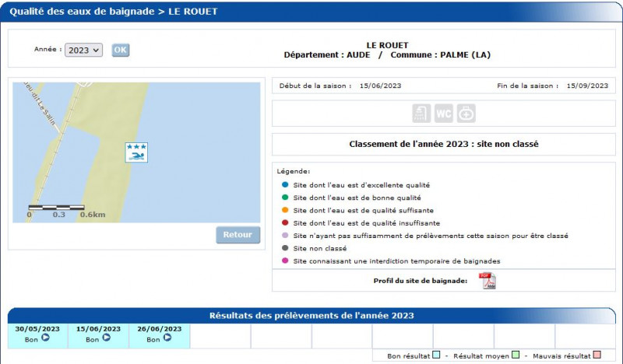
Task: Click the red qualité insuffisante legend dot
Action: tap(285, 223)
